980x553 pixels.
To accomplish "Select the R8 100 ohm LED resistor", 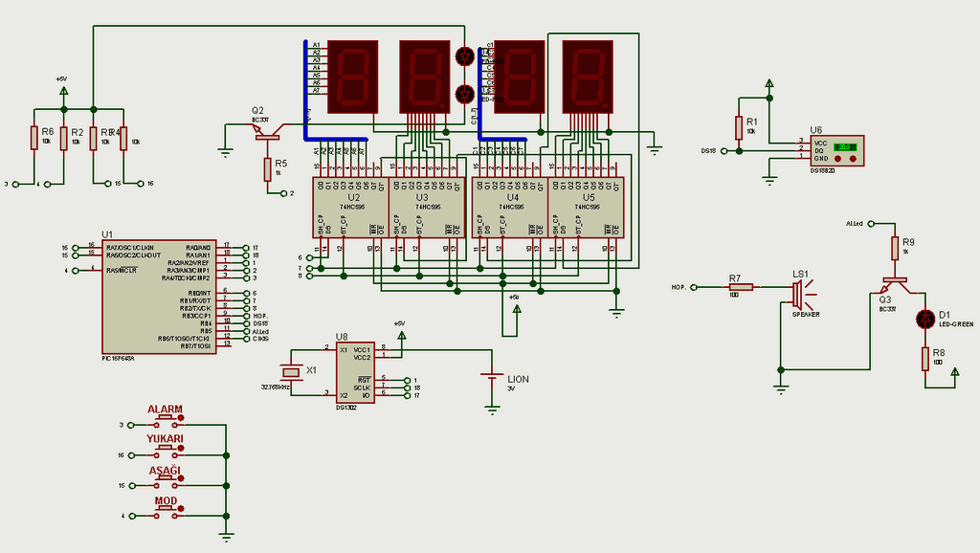I will click(925, 360).
